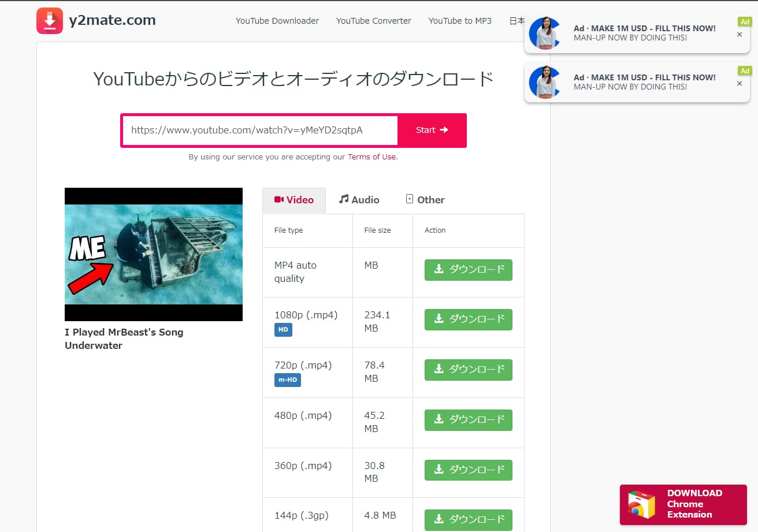758x532 pixels.
Task: Download the MP4 auto quality file
Action: pos(468,270)
